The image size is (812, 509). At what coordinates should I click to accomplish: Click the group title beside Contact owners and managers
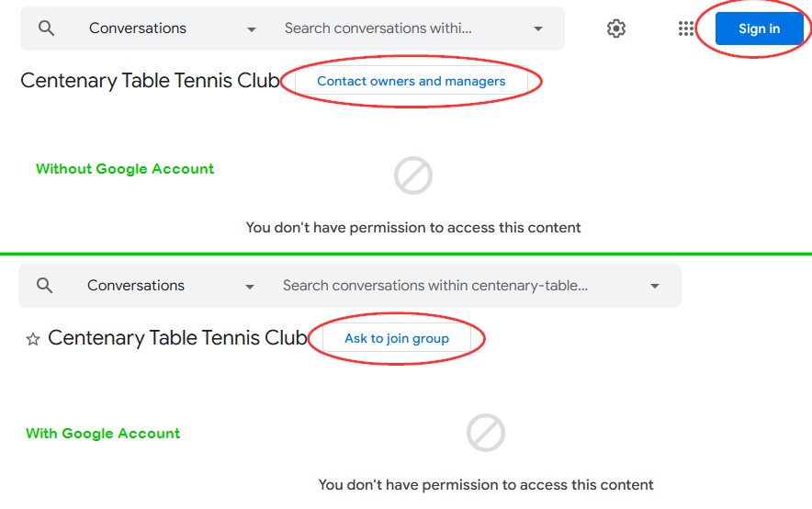click(x=150, y=81)
